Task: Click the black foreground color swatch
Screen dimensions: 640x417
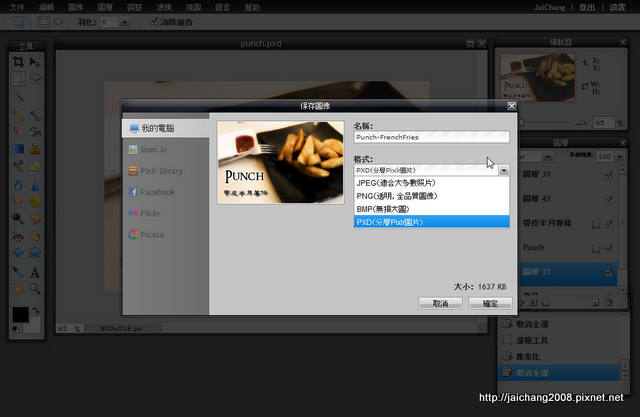Action: (x=20, y=315)
